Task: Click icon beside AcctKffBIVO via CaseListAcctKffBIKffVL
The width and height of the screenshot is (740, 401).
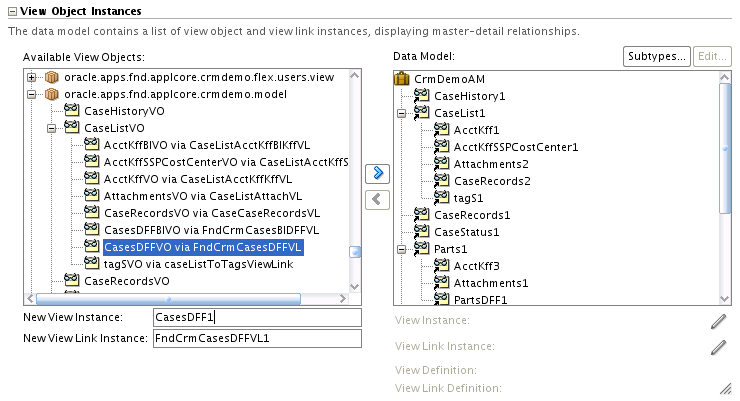Action: point(92,144)
